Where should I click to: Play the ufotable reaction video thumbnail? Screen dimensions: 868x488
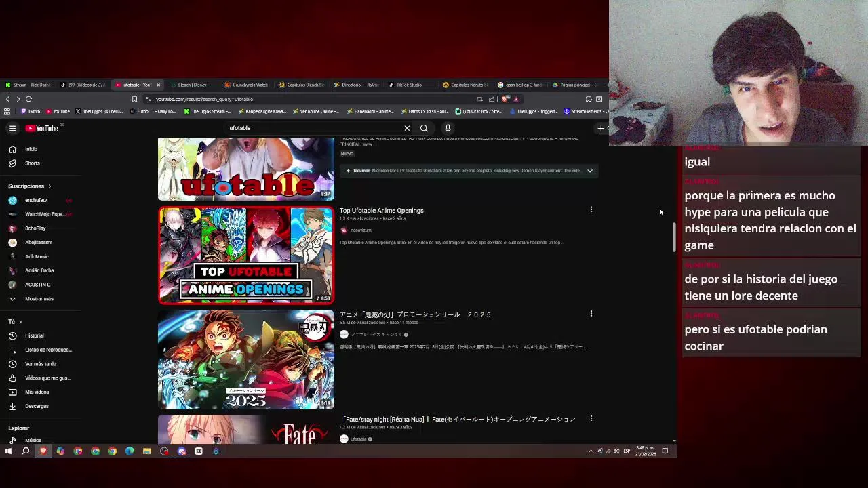pos(246,169)
